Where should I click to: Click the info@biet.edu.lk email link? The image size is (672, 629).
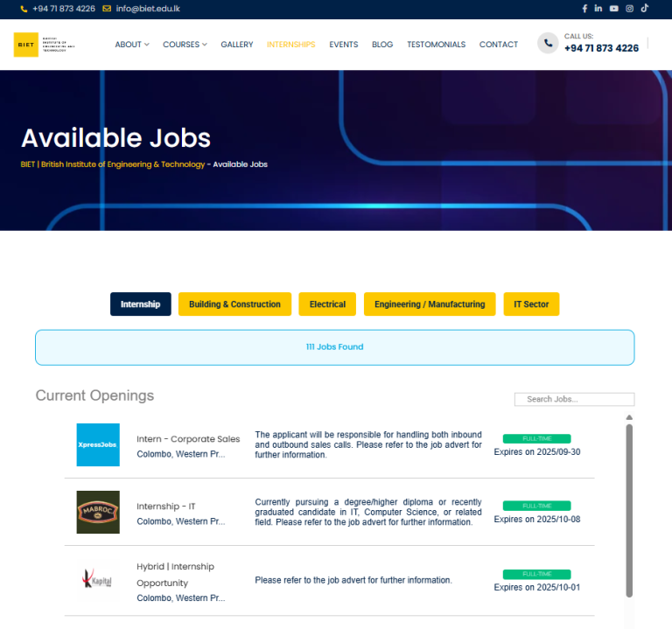[x=149, y=9]
